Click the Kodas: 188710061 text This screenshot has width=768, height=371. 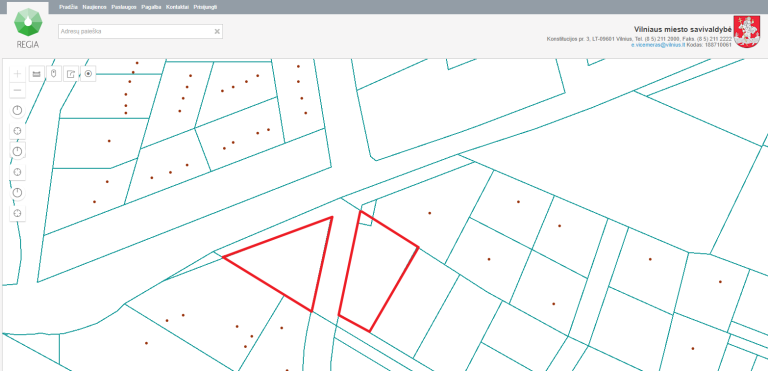[x=709, y=45]
